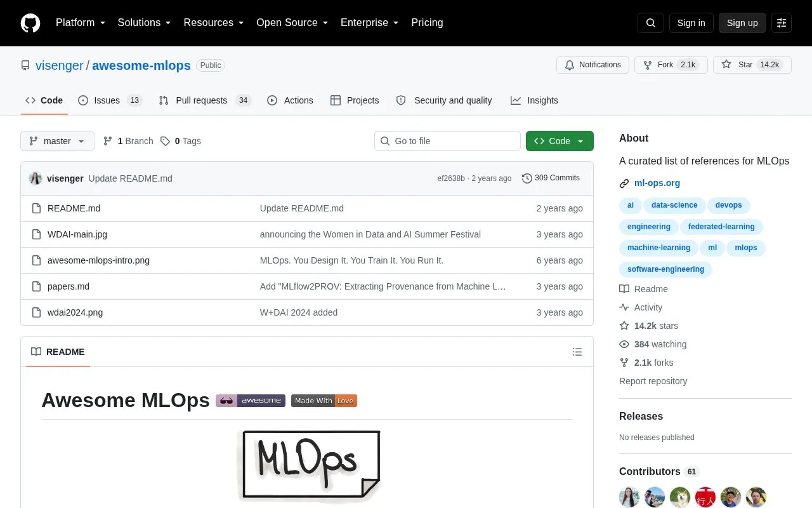
Task: Click the first contributor avatar
Action: tap(629, 497)
